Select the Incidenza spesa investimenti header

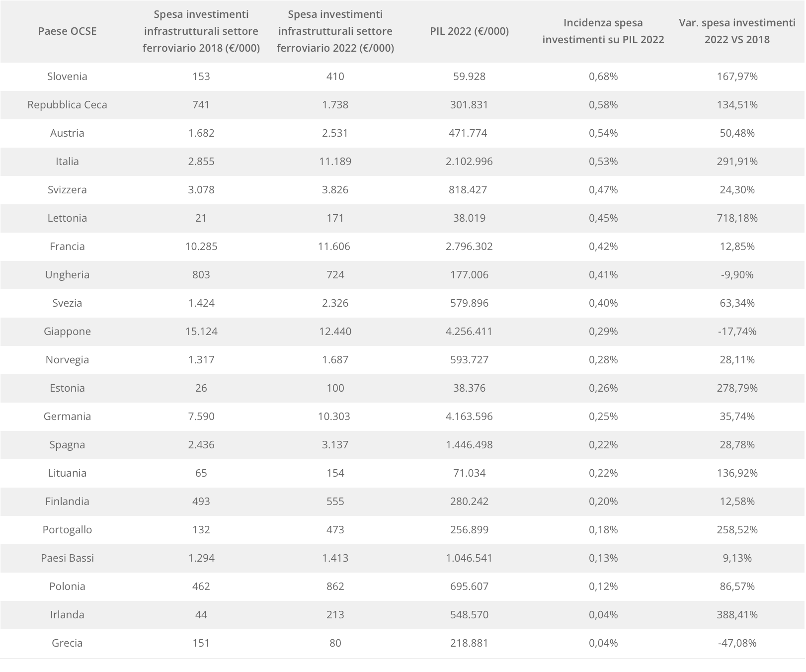click(603, 31)
